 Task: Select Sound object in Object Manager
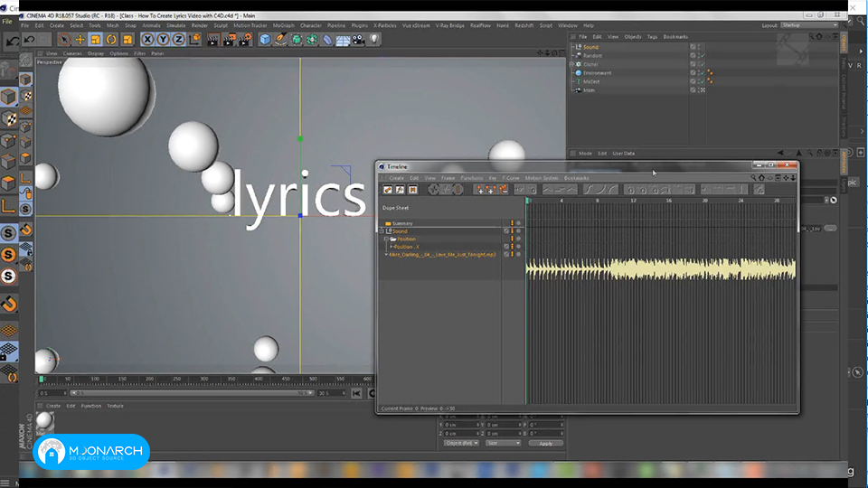click(590, 47)
